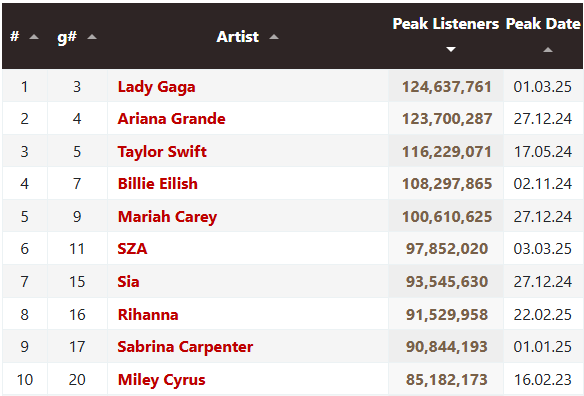Select the Peak Listeners column header
This screenshot has height=396, width=584.
pyautogui.click(x=445, y=24)
